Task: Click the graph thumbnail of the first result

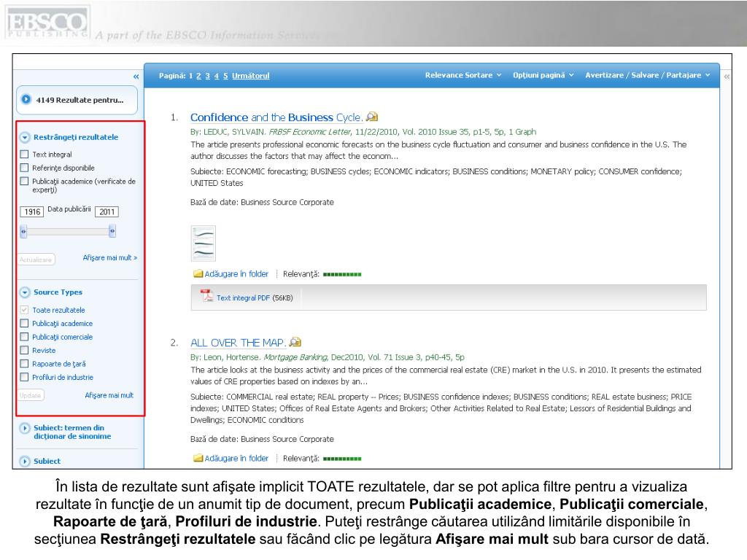Action: pos(203,243)
